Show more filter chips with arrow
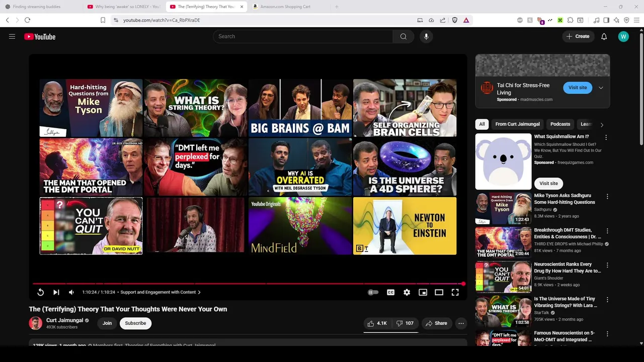 [x=602, y=125]
